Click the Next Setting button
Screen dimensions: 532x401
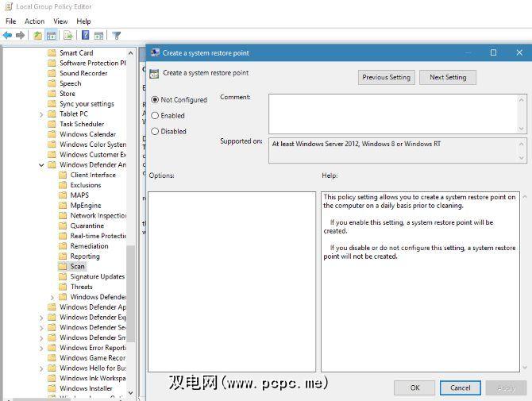pyautogui.click(x=448, y=77)
